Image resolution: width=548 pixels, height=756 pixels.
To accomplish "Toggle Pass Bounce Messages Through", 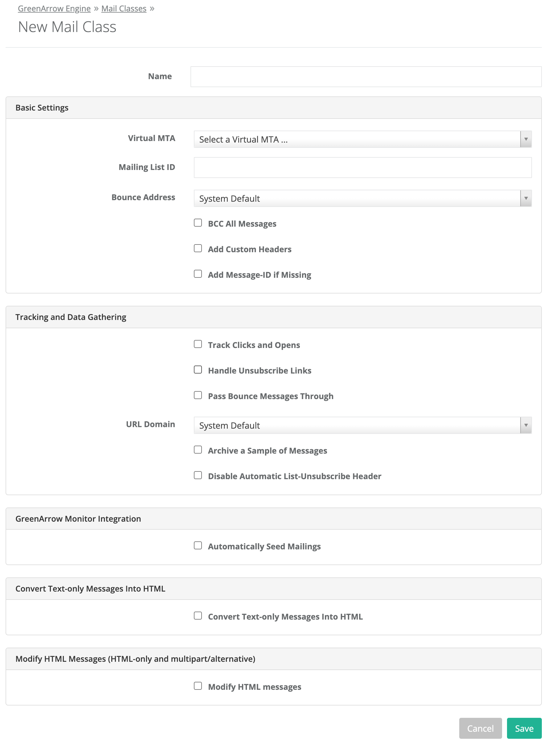I will (198, 395).
